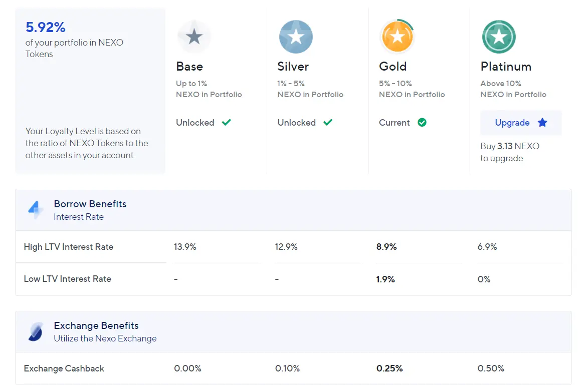This screenshot has width=588, height=385.
Task: Click the Base Unlocked green checkmark
Action: (226, 123)
